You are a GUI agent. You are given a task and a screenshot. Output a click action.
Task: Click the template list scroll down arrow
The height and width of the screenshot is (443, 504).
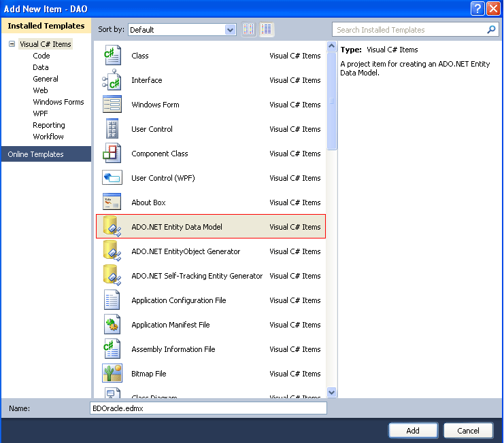(332, 392)
